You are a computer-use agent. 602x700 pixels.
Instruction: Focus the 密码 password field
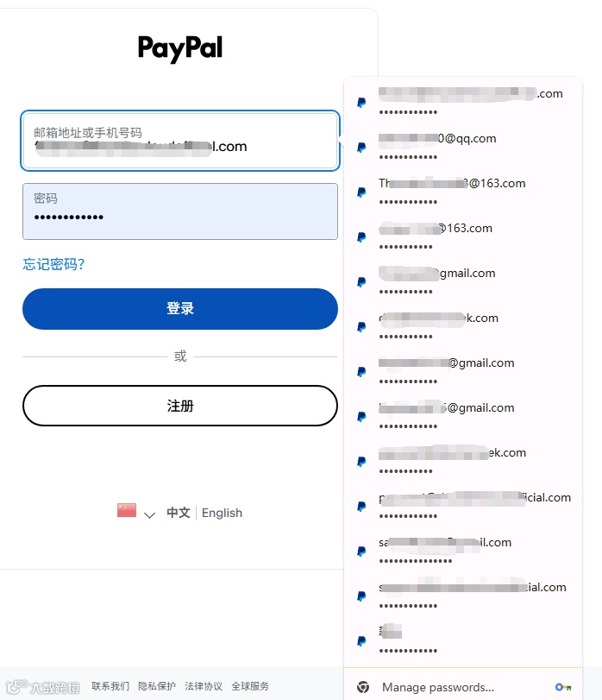[x=180, y=211]
